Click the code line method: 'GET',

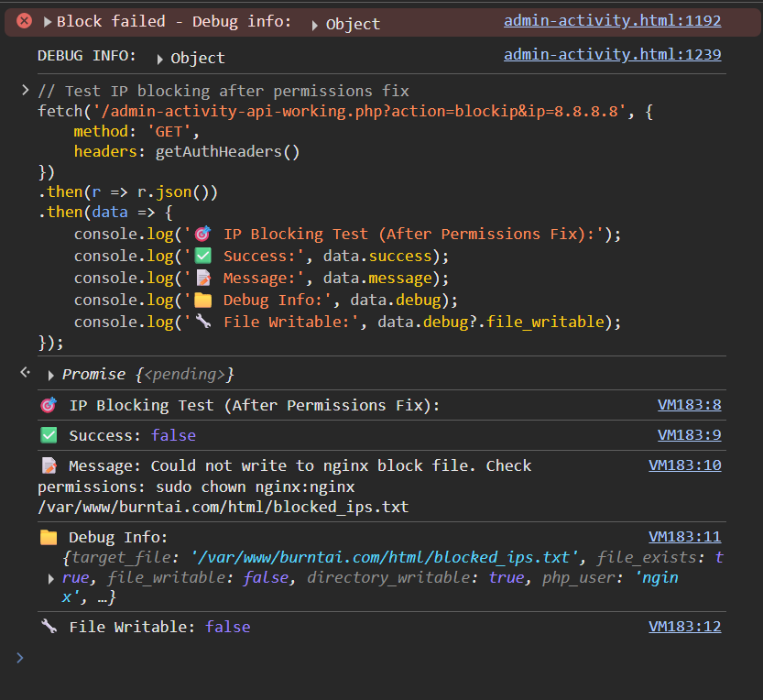[x=136, y=131]
